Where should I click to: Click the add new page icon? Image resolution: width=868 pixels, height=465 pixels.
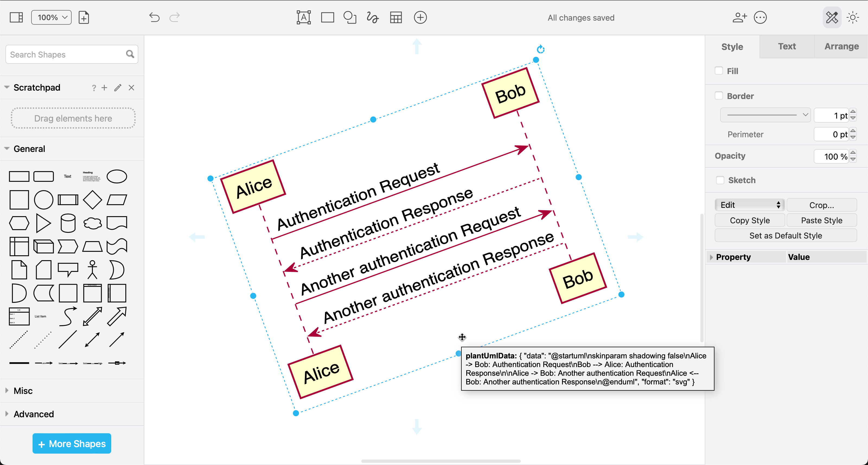[84, 17]
